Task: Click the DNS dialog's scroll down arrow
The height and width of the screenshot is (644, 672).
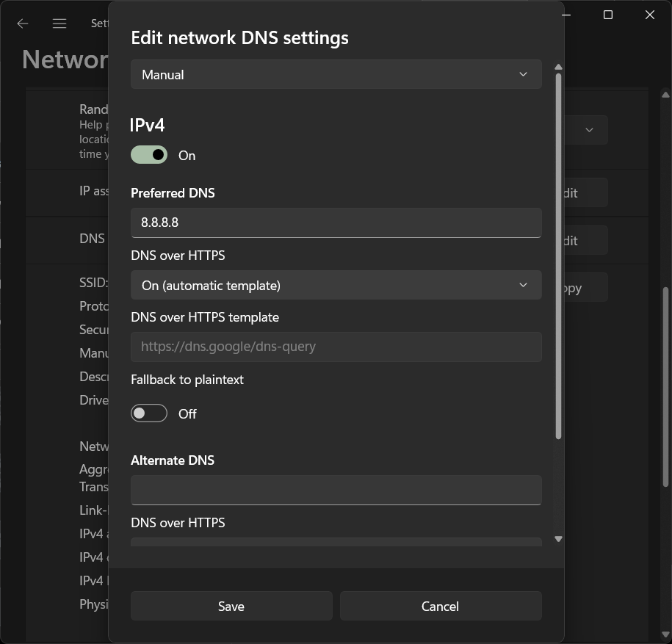Action: [558, 539]
